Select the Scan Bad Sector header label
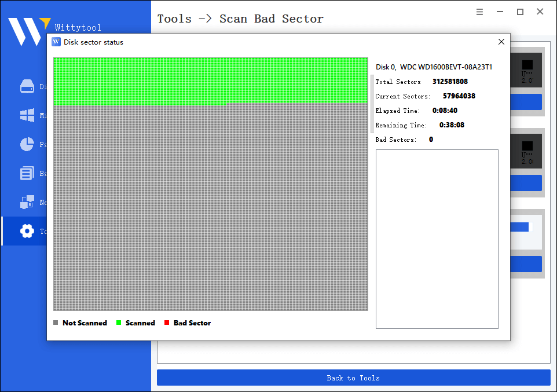This screenshot has width=557, height=392. 271,19
